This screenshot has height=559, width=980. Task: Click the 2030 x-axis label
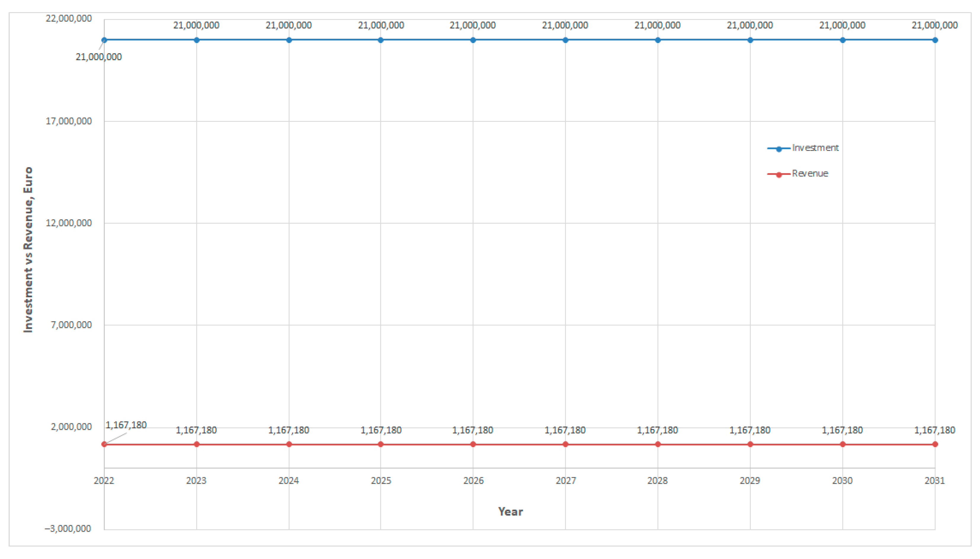tap(842, 481)
